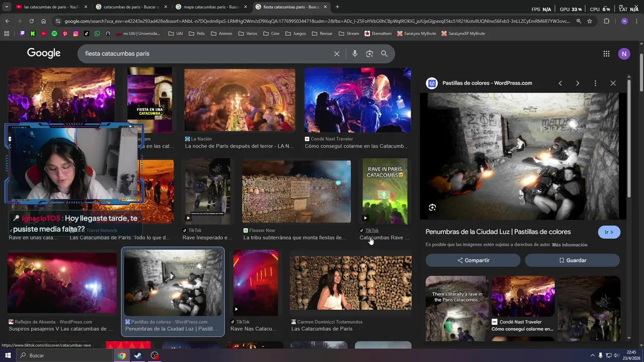Viewport: 644px width, 362px height.
Task: Open the Pelis bookmarks folder
Action: pyautogui.click(x=197, y=34)
